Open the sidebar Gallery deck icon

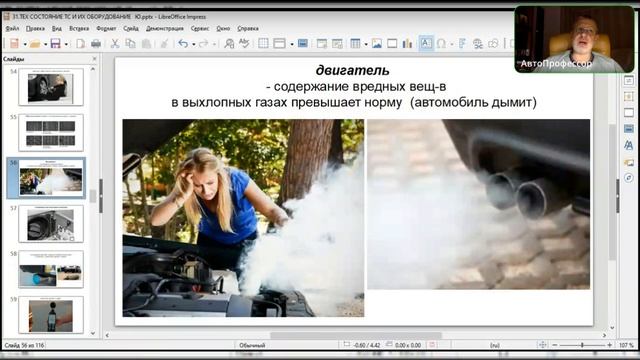[629, 162]
